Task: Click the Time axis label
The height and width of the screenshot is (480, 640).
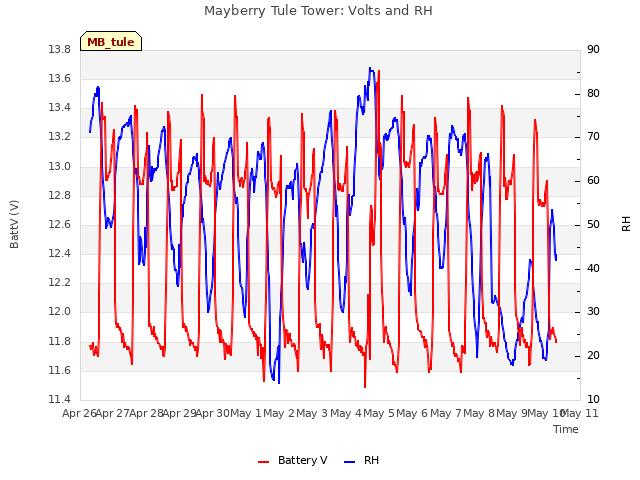Action: [x=566, y=429]
